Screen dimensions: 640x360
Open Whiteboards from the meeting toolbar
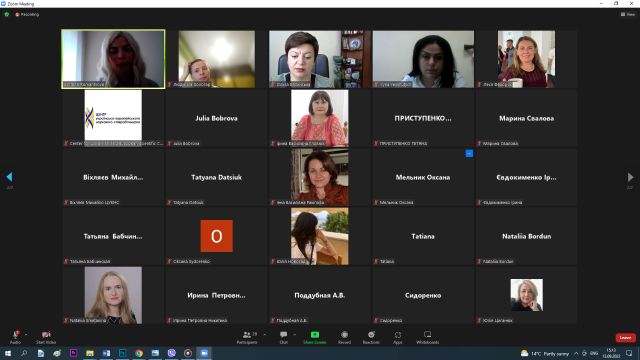point(427,337)
